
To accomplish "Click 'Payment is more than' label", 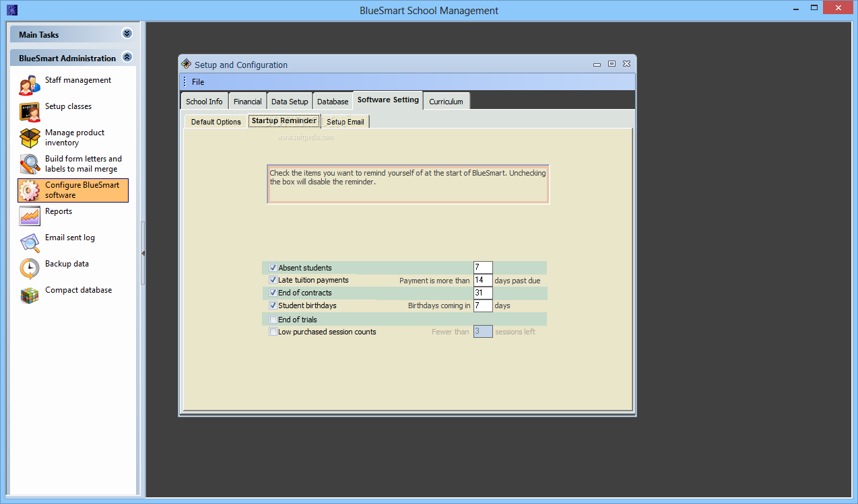I will [434, 281].
